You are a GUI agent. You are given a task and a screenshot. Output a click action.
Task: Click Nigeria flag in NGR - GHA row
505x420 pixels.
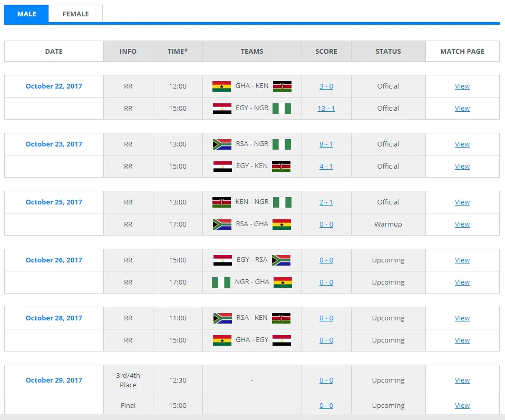point(221,282)
